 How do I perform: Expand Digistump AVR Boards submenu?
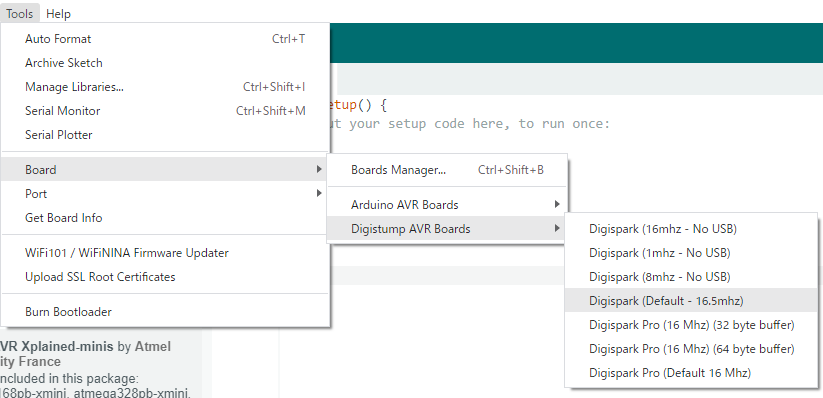(x=447, y=229)
